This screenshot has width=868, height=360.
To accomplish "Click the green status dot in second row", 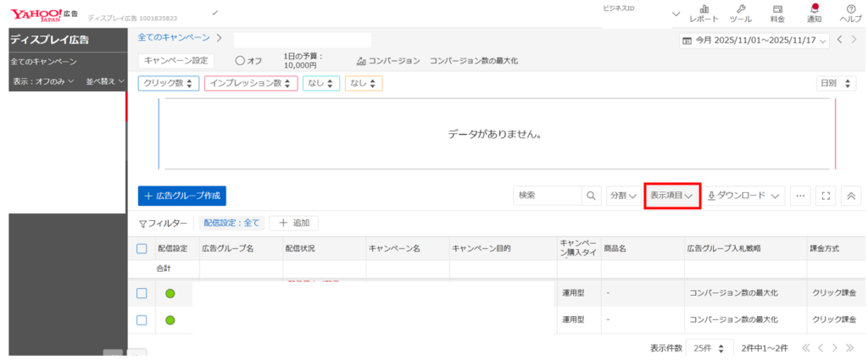I will tap(170, 320).
